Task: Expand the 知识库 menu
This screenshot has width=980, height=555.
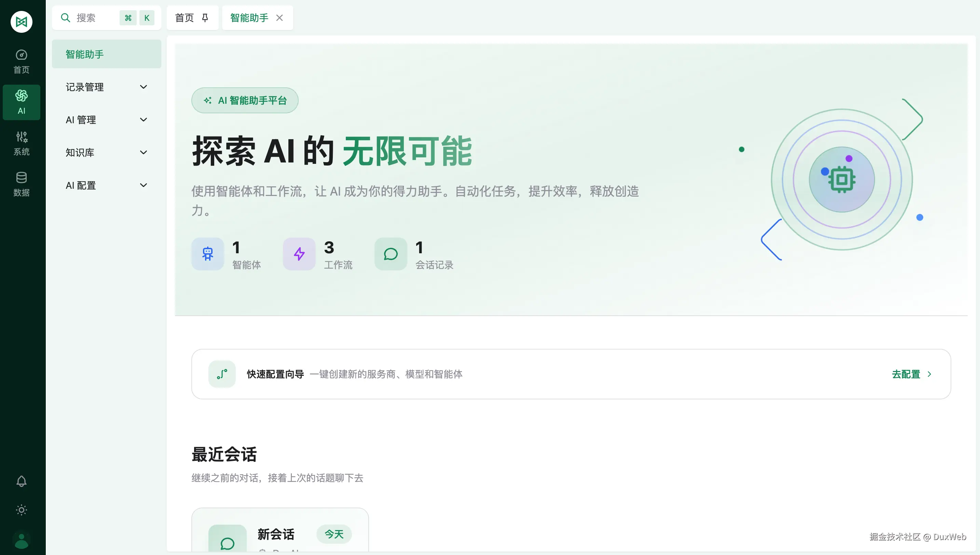Action: click(106, 153)
